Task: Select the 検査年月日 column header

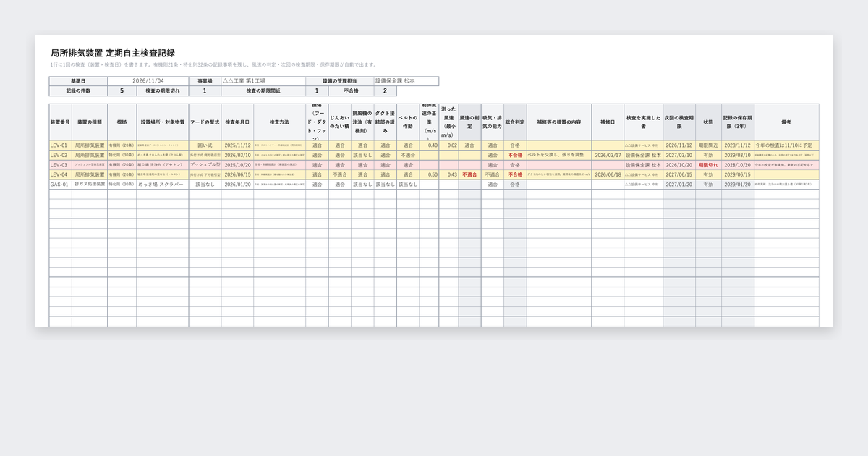Action: tap(237, 122)
